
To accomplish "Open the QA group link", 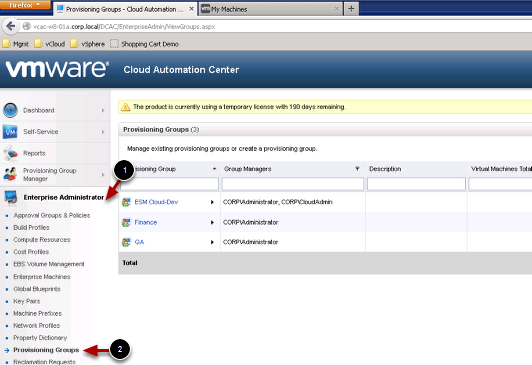I will point(139,242).
